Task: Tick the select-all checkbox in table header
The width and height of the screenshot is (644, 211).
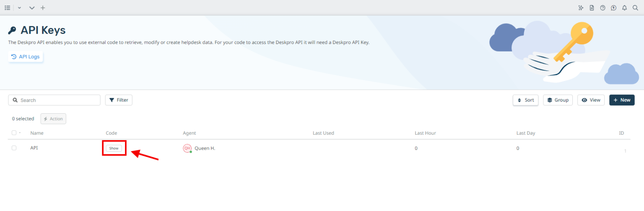Action: [x=14, y=133]
